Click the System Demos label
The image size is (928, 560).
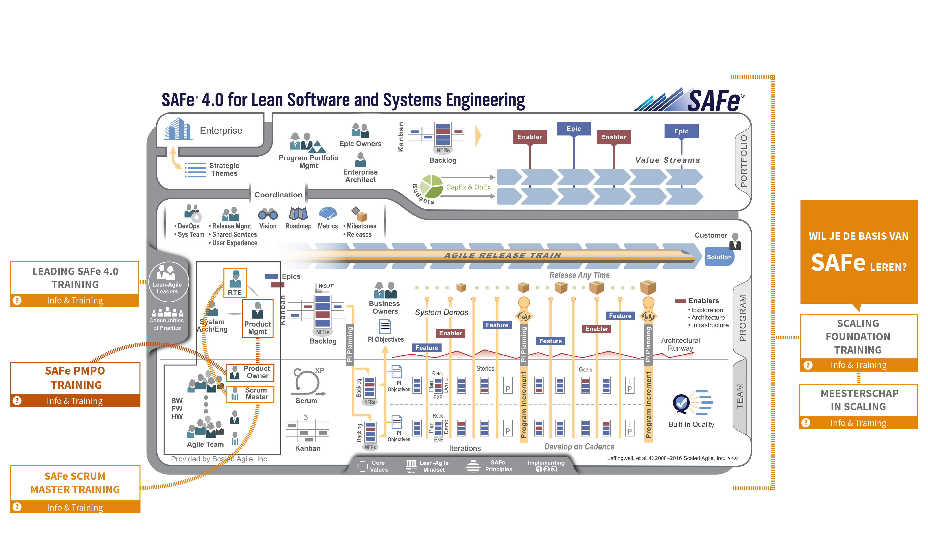(x=441, y=313)
